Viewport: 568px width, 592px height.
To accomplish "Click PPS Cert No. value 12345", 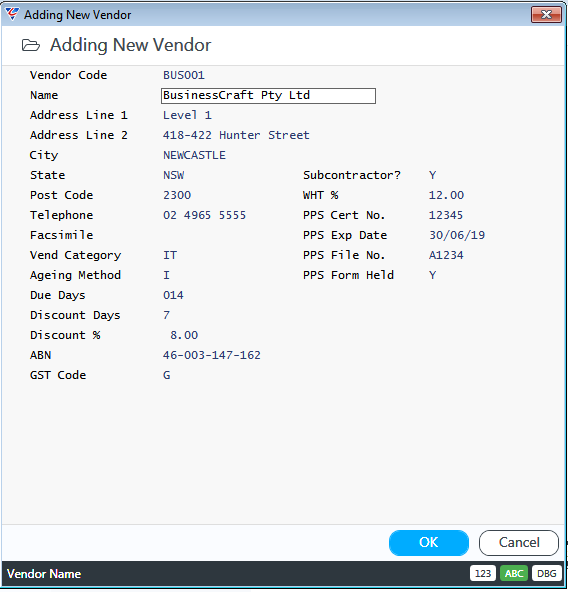I will click(x=446, y=215).
